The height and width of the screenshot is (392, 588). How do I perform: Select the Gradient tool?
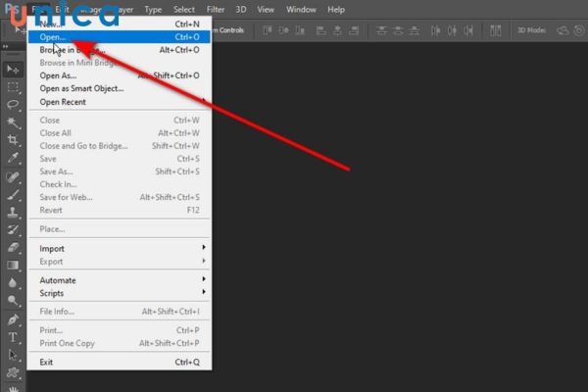pos(13,266)
